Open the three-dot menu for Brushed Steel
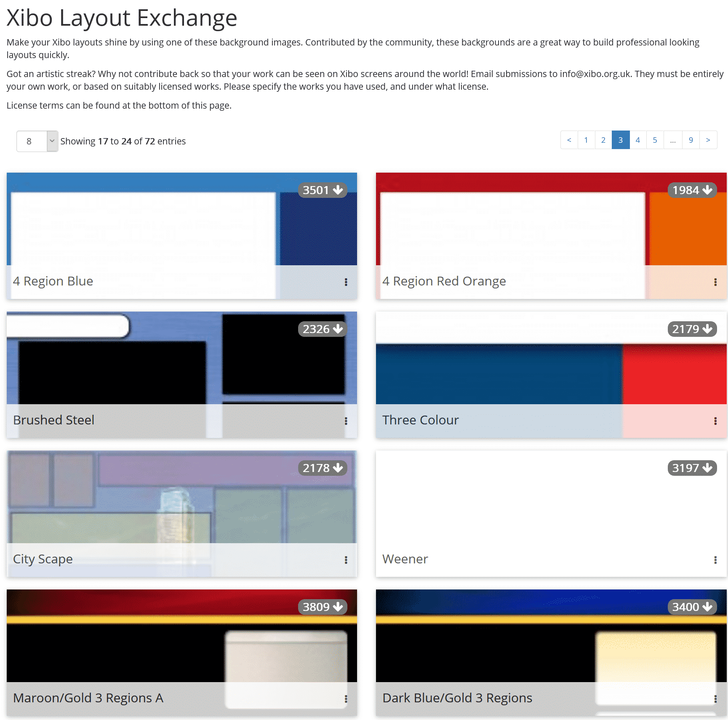This screenshot has height=720, width=728. pos(346,421)
